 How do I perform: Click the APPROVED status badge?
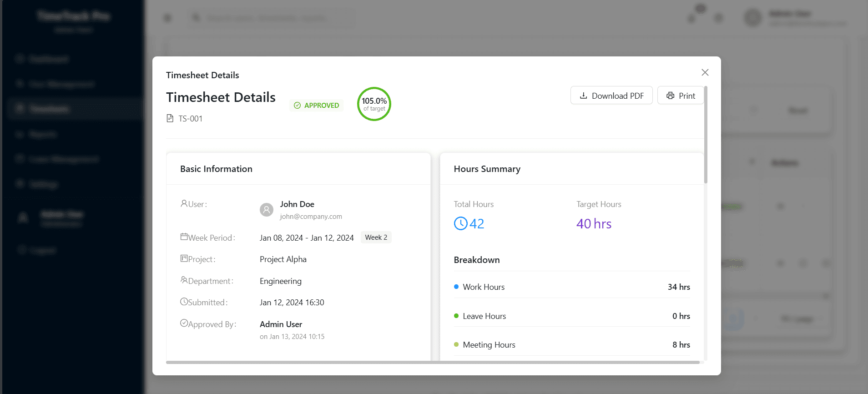pos(316,105)
